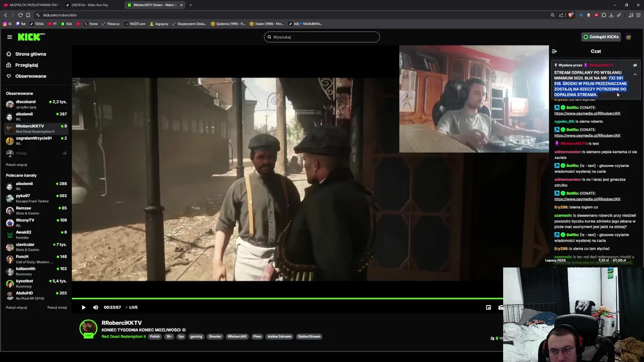Image resolution: width=644 pixels, height=362 pixels.
Task: Open kyootbot recommended channel
Action: tap(36, 283)
